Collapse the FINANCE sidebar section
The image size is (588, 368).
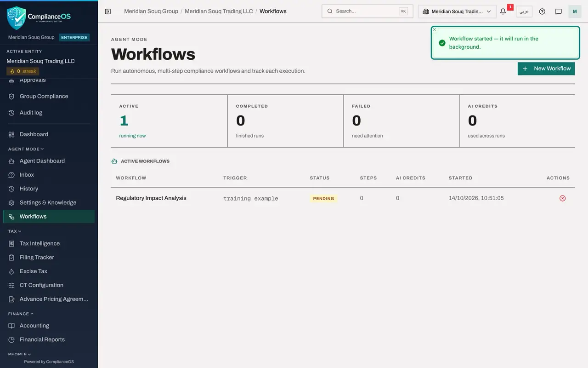point(21,314)
